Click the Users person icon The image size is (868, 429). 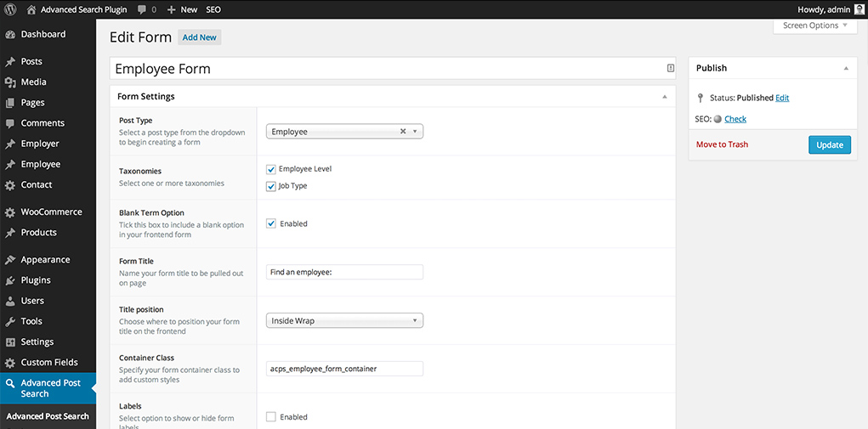[10, 301]
